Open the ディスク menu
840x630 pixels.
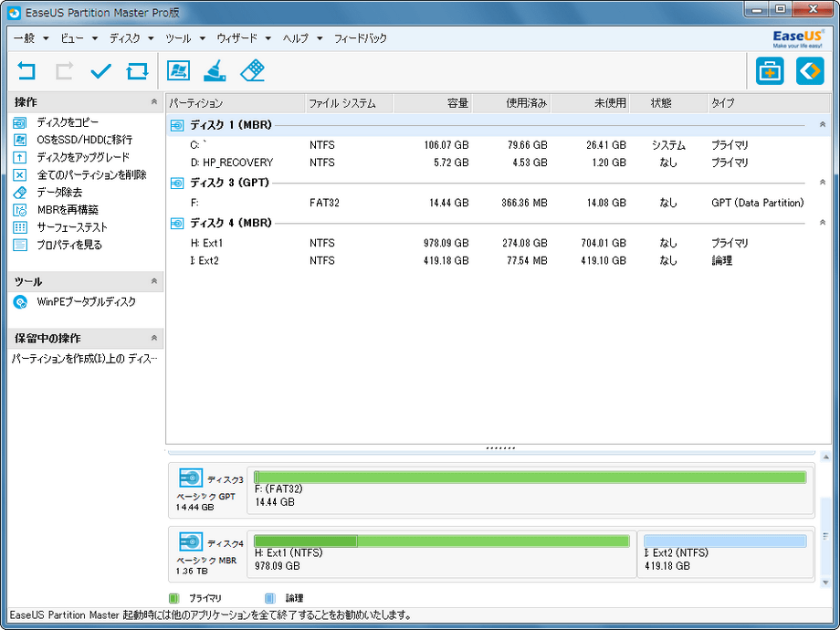pyautogui.click(x=131, y=38)
